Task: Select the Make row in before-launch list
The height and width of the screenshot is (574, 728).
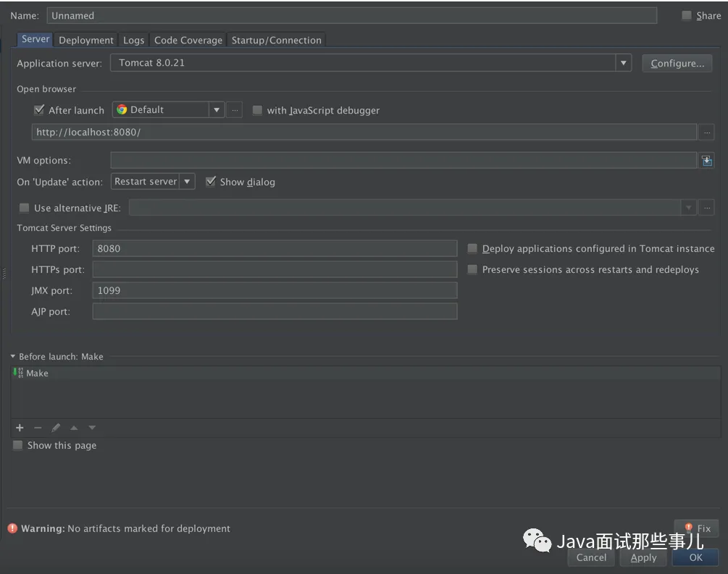Action: [365, 373]
